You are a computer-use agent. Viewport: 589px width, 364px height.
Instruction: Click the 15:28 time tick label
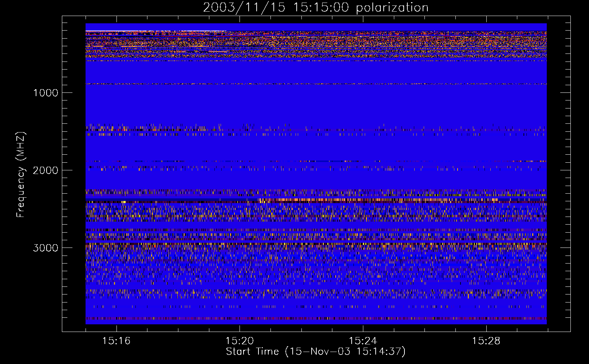click(x=486, y=341)
